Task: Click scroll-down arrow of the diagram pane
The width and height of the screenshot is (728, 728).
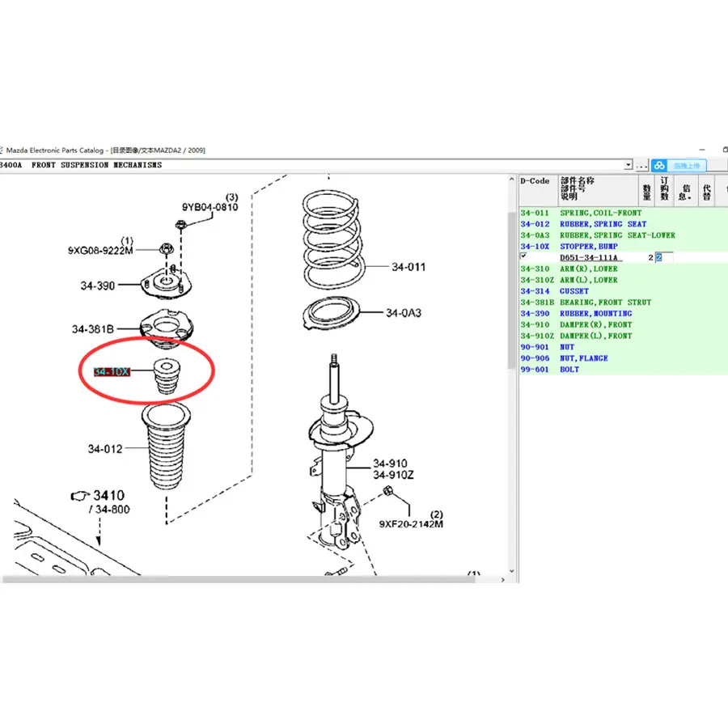Action: (512, 571)
